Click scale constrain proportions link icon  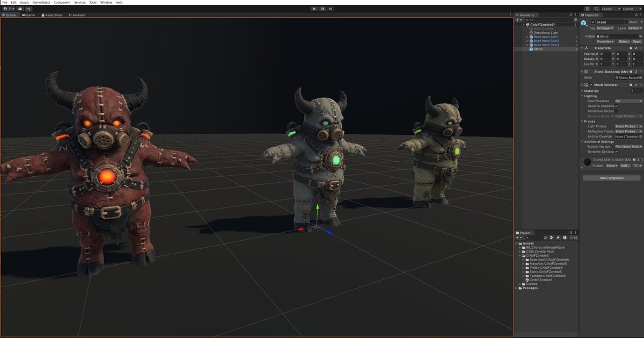[592, 64]
